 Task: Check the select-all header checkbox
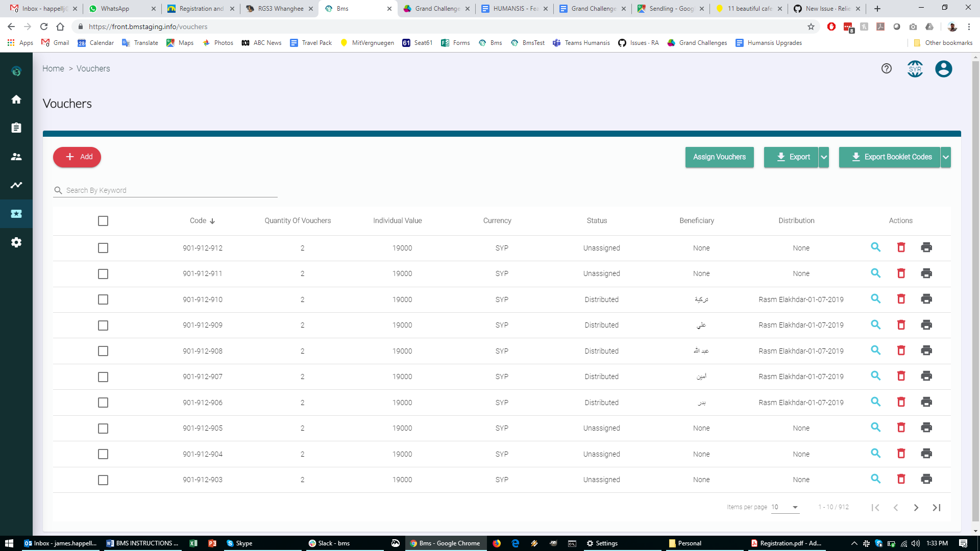click(x=103, y=221)
